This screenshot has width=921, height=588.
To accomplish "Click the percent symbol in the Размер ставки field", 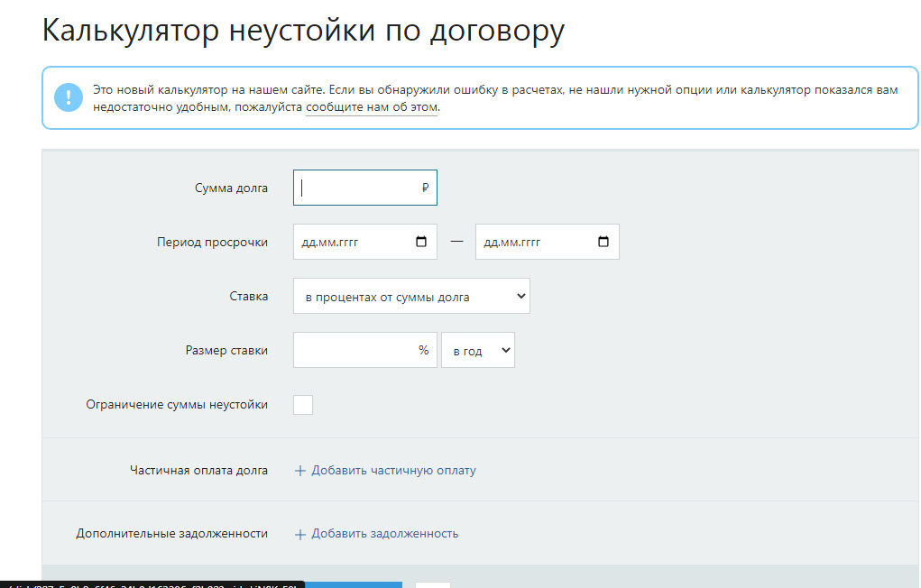I will click(x=423, y=350).
